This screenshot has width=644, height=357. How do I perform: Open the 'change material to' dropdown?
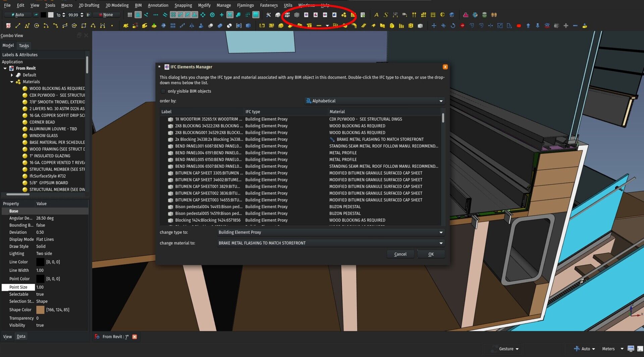click(330, 243)
